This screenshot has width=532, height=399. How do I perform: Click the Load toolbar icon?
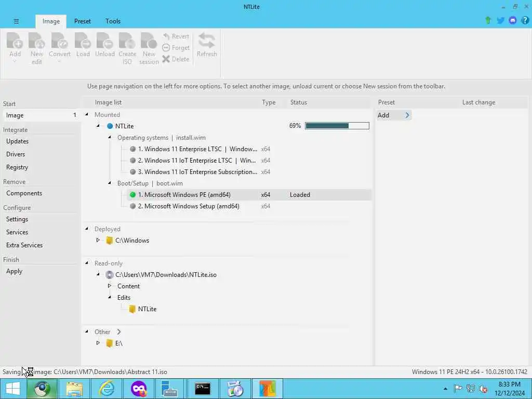tap(83, 45)
